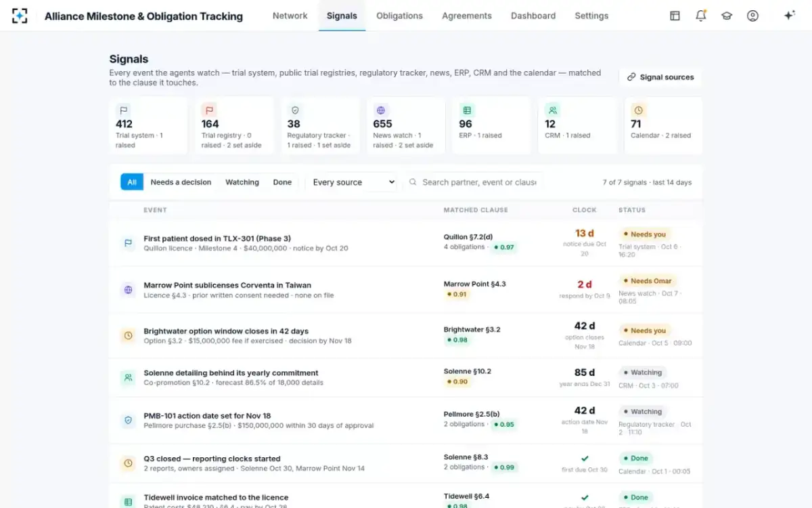Image resolution: width=812 pixels, height=508 pixels.
Task: Filter by Needs a decision
Action: point(181,182)
